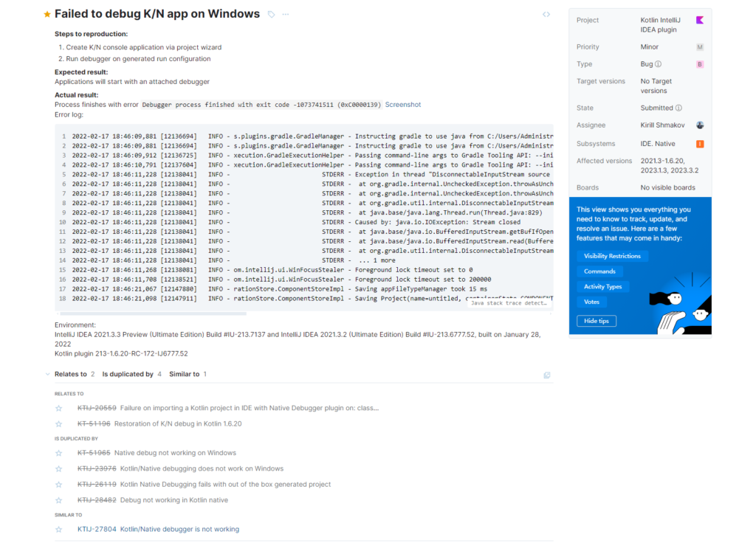The height and width of the screenshot is (551, 756).
Task: Open the State field showing Submitted
Action: pyautogui.click(x=656, y=108)
